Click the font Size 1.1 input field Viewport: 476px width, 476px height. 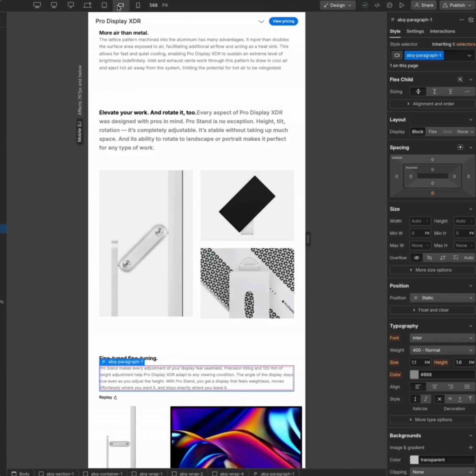pos(420,362)
